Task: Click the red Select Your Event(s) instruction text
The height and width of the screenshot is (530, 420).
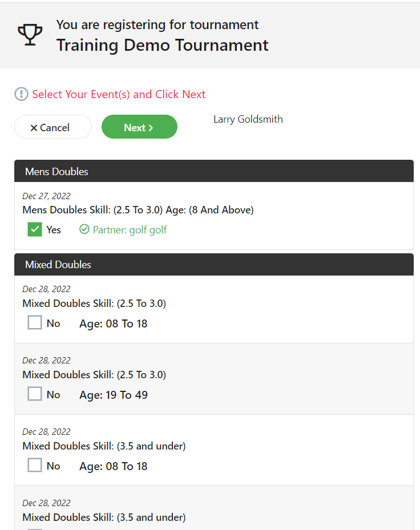Action: [x=119, y=94]
